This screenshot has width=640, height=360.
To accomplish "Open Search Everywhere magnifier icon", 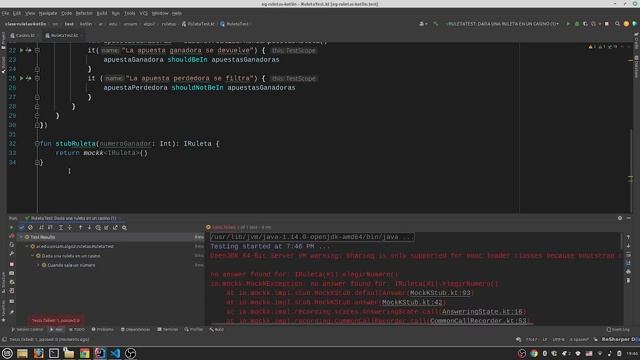I will pos(617,24).
